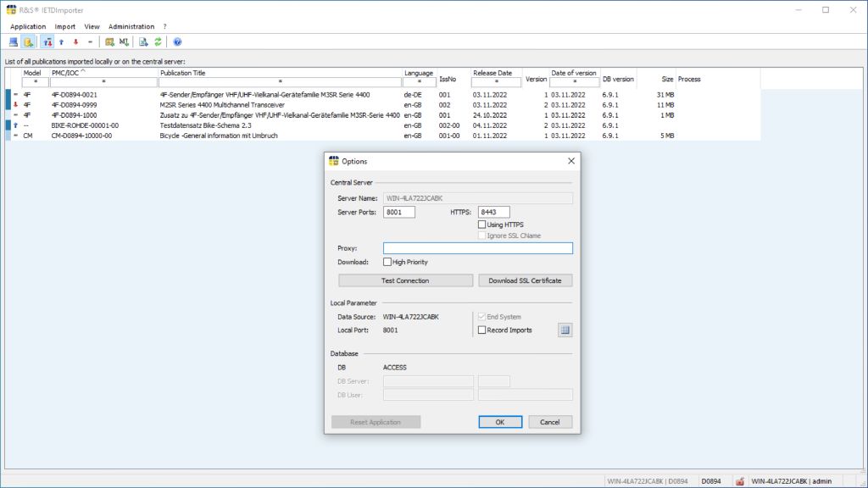Confirm the Options dialog with OK
The width and height of the screenshot is (868, 488).
(x=500, y=422)
